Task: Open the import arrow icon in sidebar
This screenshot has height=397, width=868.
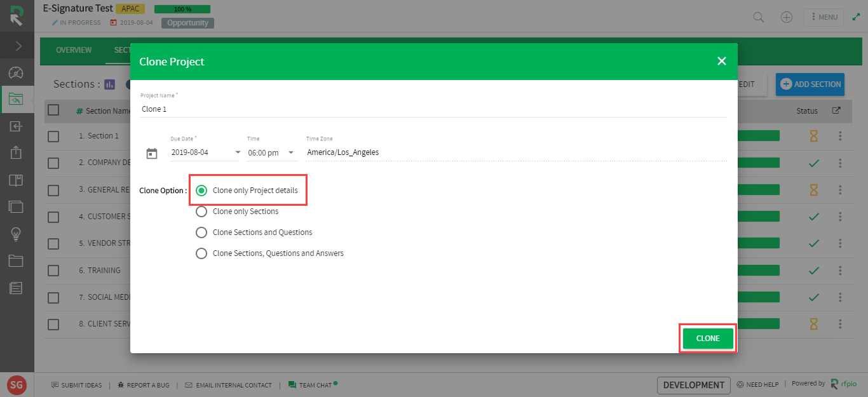Action: 17,126
